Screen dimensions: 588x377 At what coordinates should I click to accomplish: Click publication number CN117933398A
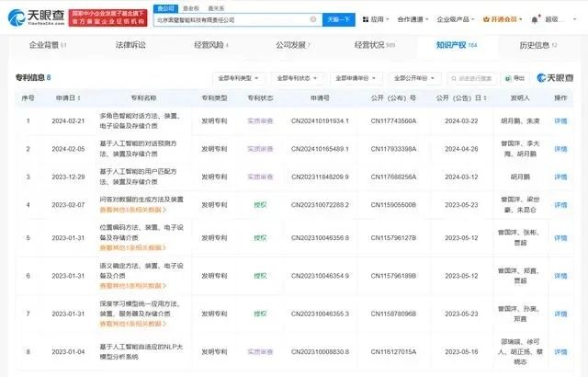[393, 149]
